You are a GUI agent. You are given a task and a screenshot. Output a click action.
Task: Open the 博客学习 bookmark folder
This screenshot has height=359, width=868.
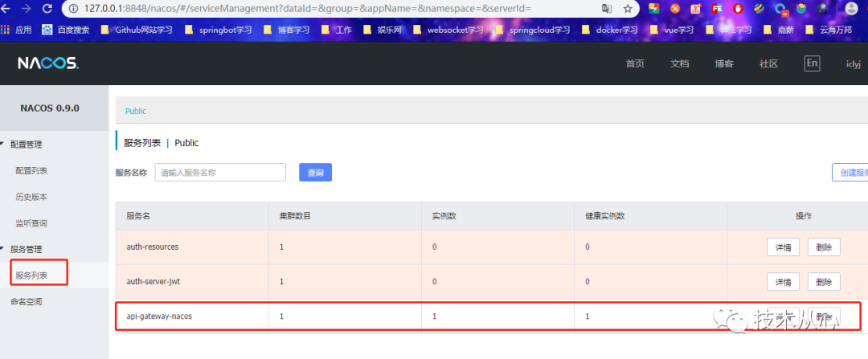coord(287,30)
